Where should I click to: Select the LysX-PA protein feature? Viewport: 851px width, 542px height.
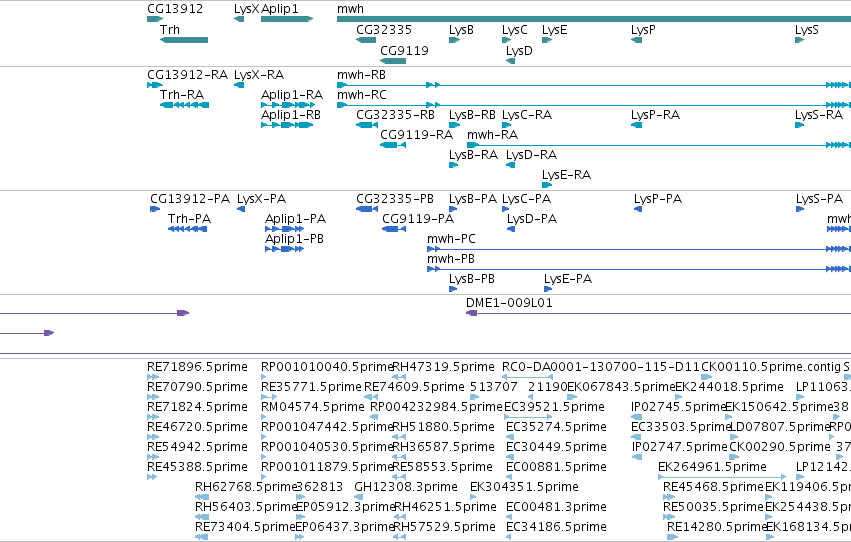(241, 209)
